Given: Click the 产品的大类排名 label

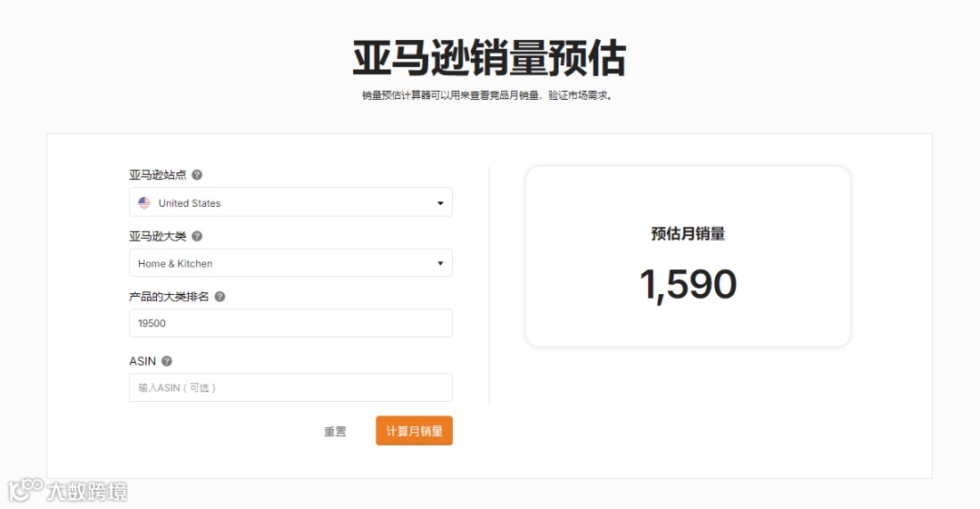Looking at the screenshot, I should 170,297.
